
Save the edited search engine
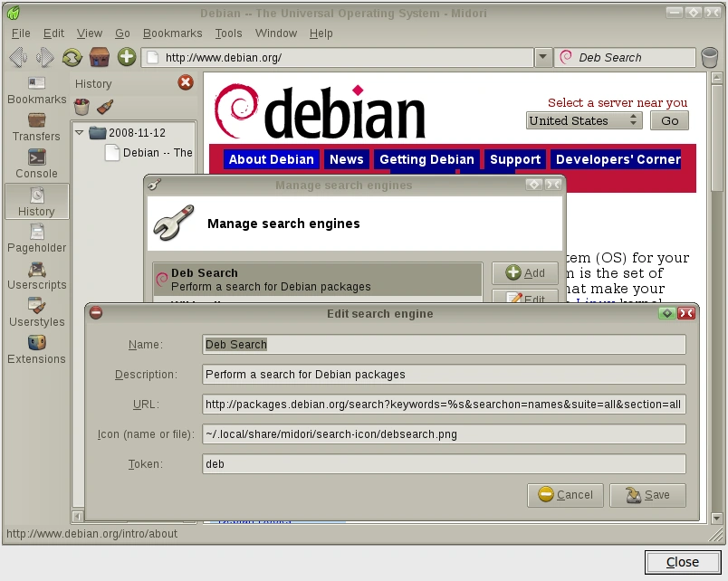pos(647,495)
